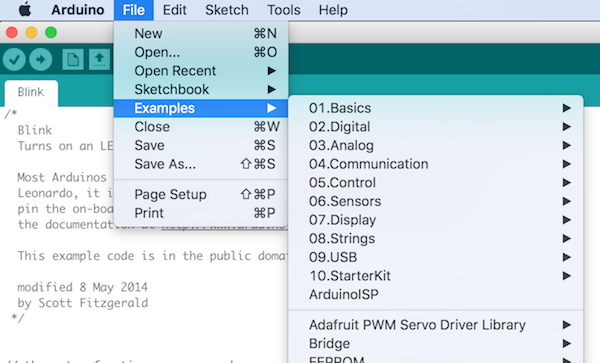The image size is (600, 363).
Task: Choose Page Setup from the File menu
Action: (201, 194)
